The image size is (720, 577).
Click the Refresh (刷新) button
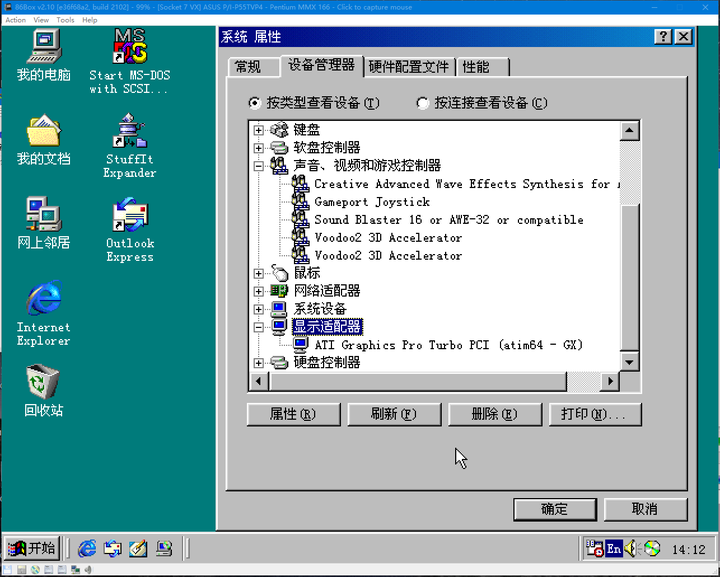(x=394, y=415)
